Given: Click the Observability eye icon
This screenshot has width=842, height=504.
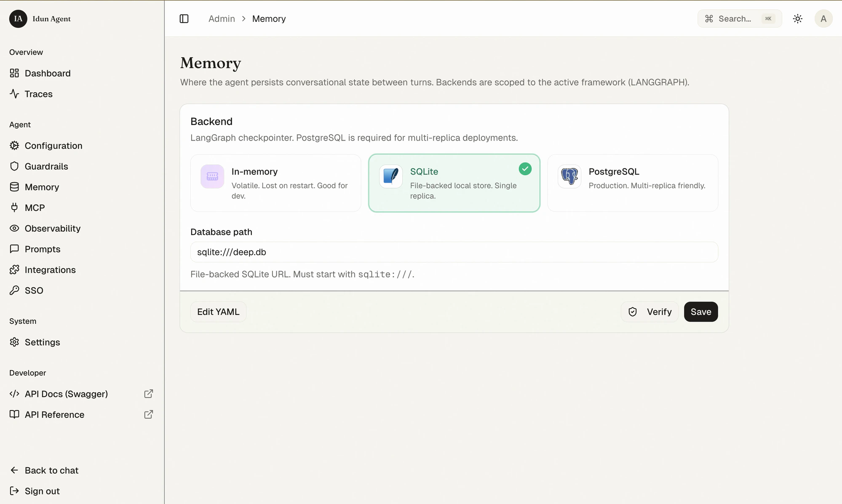Looking at the screenshot, I should pos(14,228).
